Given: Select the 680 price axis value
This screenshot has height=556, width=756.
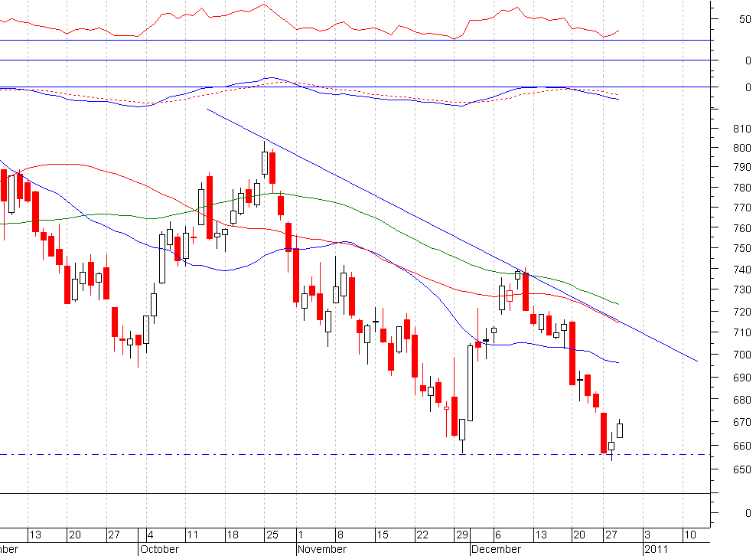Looking at the screenshot, I should pos(741,400).
